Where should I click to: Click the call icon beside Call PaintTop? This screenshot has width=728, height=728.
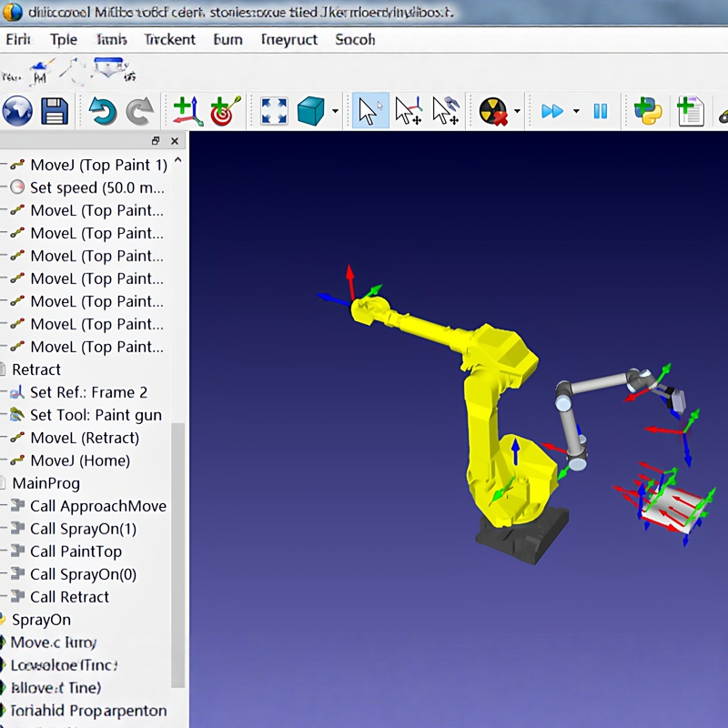(17, 551)
